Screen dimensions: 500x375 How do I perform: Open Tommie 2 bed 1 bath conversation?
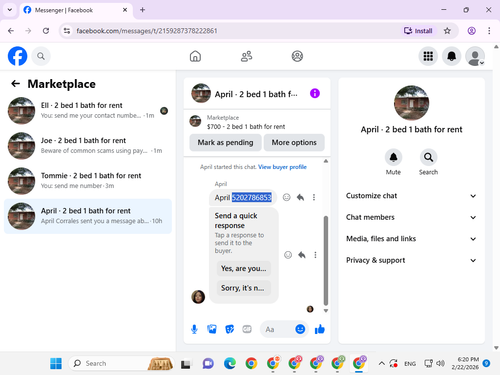click(88, 181)
